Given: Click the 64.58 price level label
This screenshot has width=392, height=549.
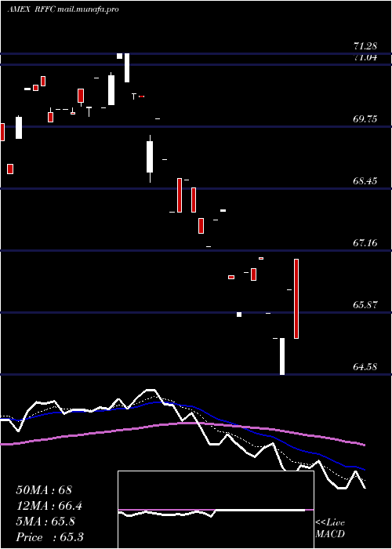Looking at the screenshot, I should pyautogui.click(x=365, y=367).
